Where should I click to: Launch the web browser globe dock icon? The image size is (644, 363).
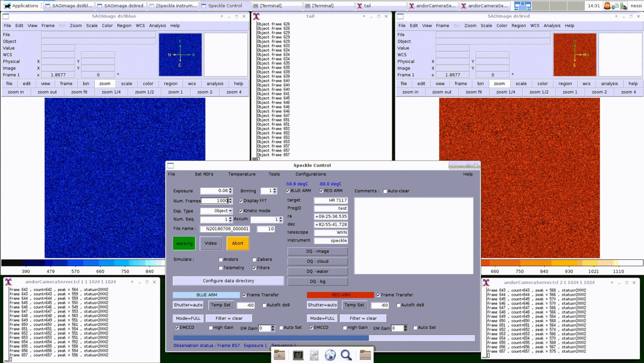(x=330, y=355)
